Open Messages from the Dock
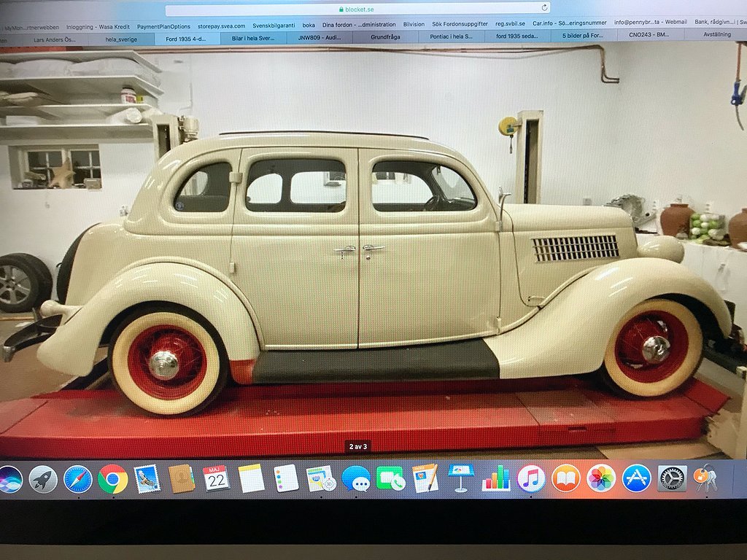The image size is (747, 560). pyautogui.click(x=355, y=479)
